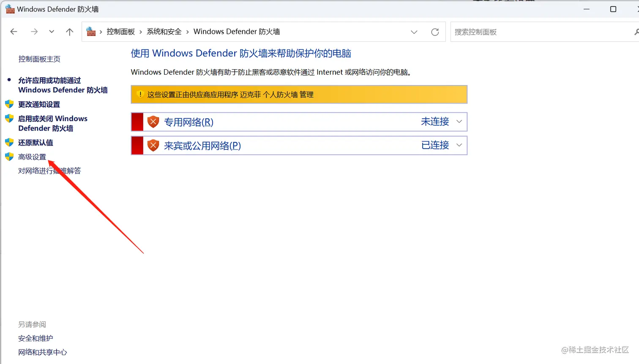The image size is (639, 364).
Task: Click Windows Defender 防火墙 breadcrumb segment
Action: (x=237, y=32)
